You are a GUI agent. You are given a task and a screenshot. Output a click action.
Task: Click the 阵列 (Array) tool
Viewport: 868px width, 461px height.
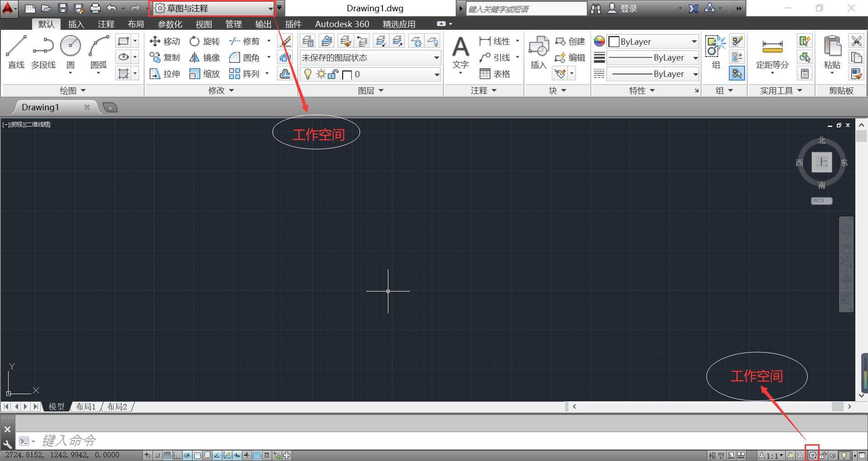click(245, 74)
